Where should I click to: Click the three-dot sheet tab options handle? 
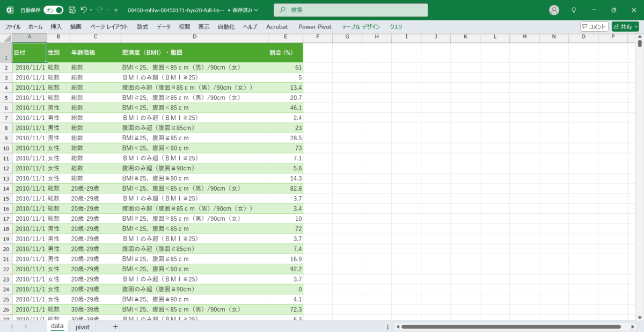388,327
